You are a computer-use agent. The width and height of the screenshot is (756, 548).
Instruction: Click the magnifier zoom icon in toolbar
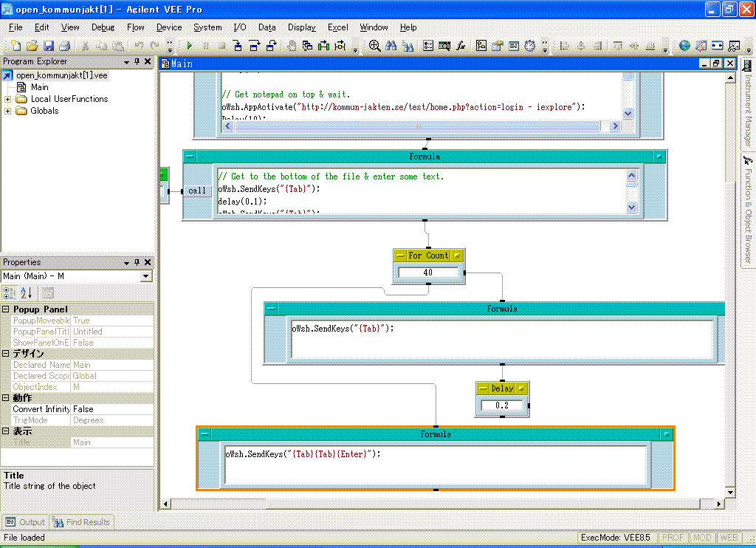[x=374, y=46]
